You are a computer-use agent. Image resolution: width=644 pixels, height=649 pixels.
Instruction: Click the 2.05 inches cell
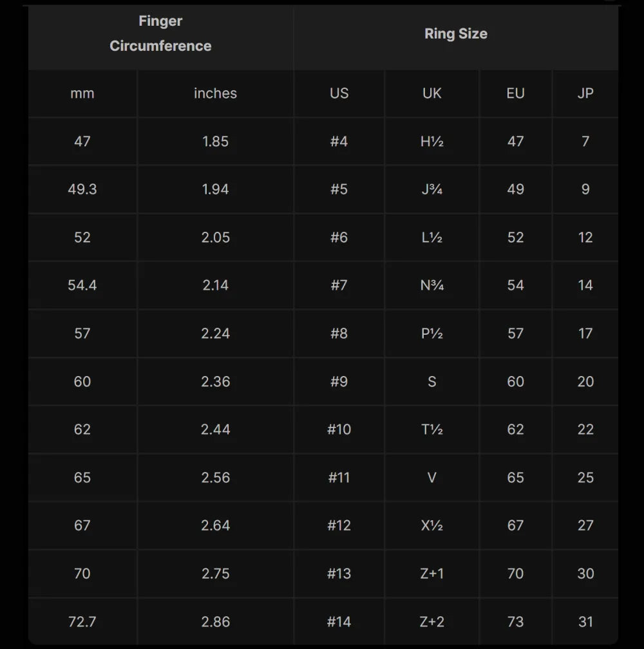pos(215,238)
